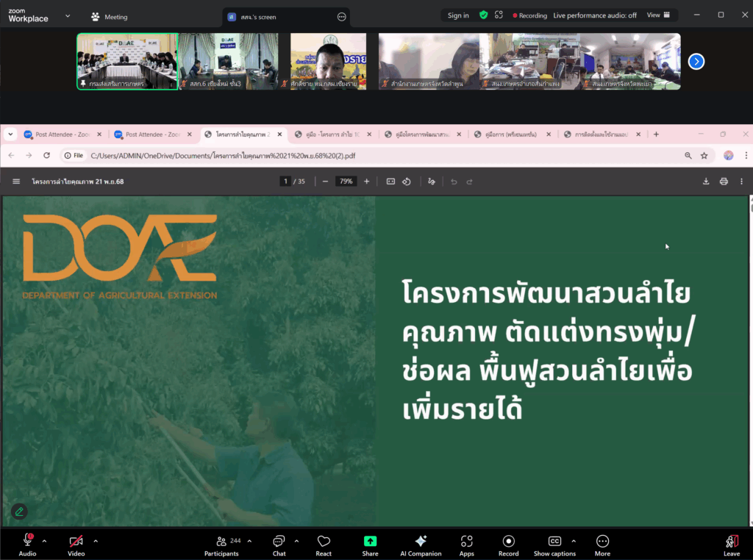
Task: Open the Participants list
Action: [x=221, y=545]
